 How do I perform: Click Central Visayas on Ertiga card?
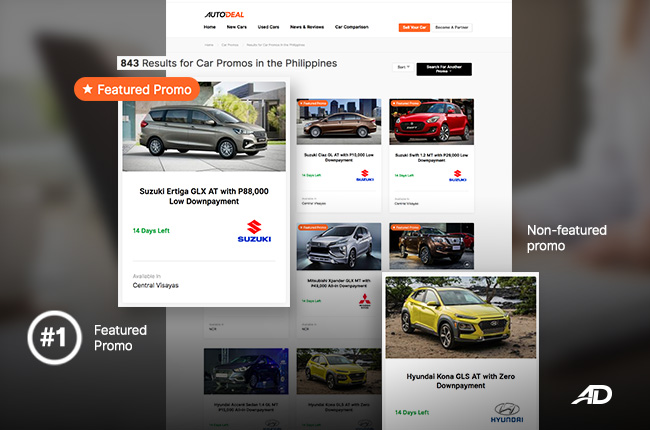[155, 285]
